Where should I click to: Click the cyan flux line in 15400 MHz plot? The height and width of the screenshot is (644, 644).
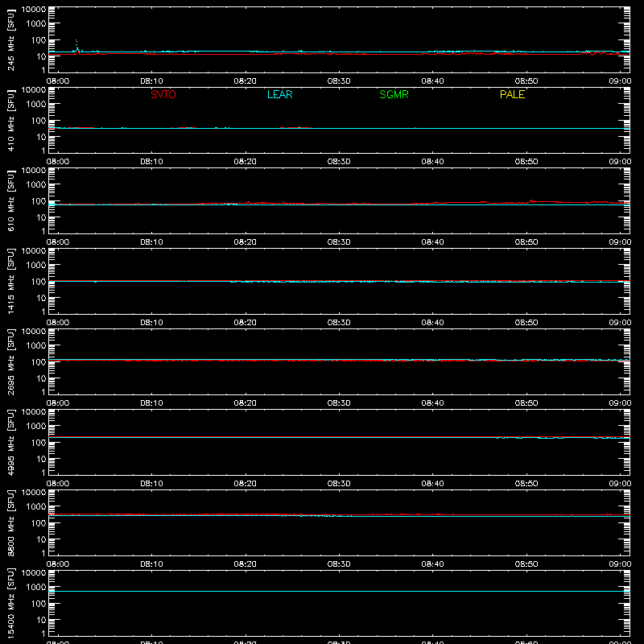click(x=339, y=592)
